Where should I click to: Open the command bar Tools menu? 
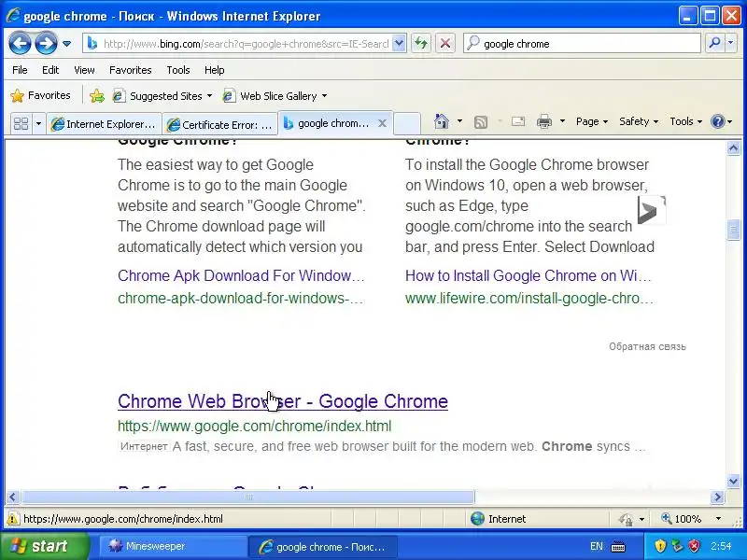[x=685, y=121]
